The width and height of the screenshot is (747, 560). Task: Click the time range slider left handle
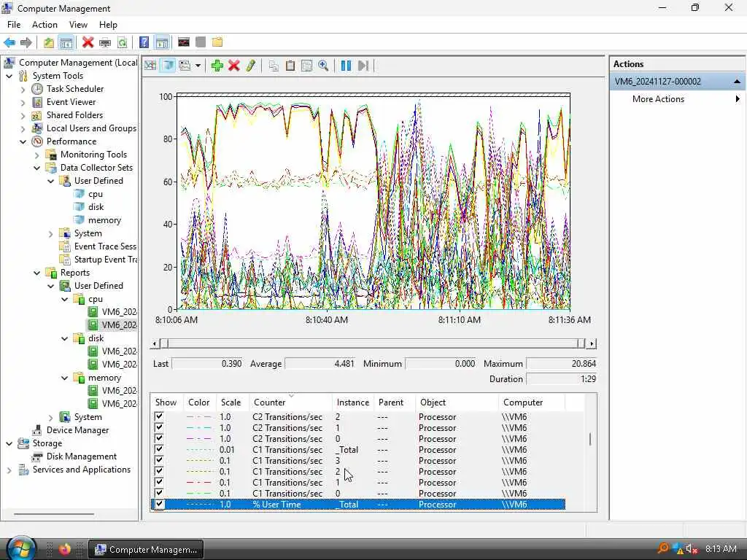pyautogui.click(x=164, y=343)
